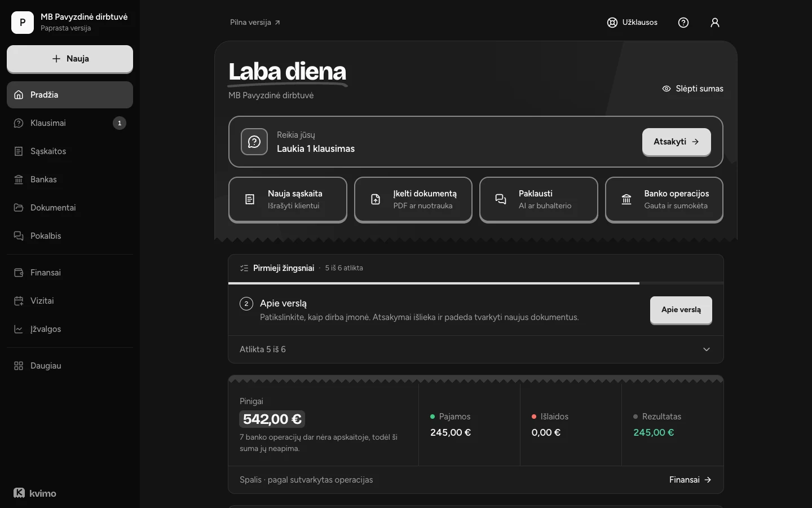This screenshot has width=812, height=508.
Task: Click the 542,00 € amount
Action: (272, 419)
